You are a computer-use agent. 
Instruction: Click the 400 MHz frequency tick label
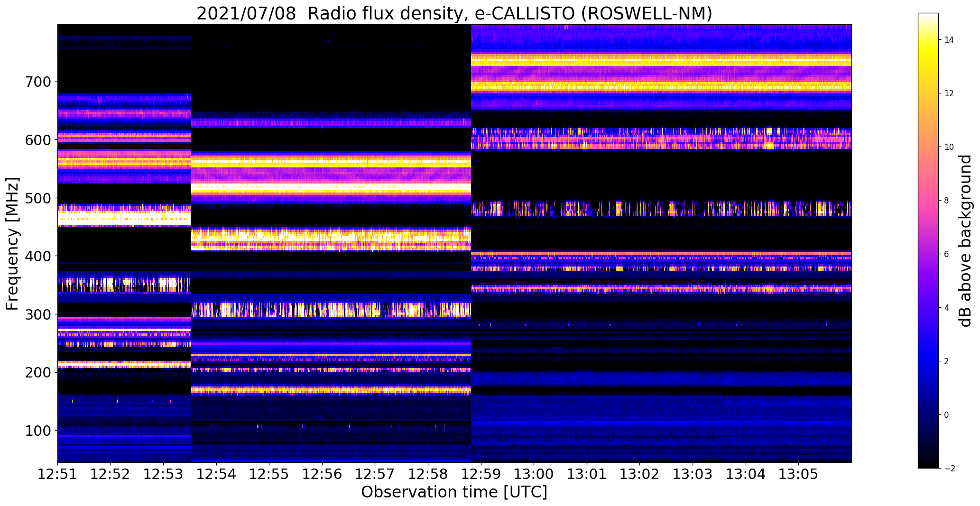point(37,256)
